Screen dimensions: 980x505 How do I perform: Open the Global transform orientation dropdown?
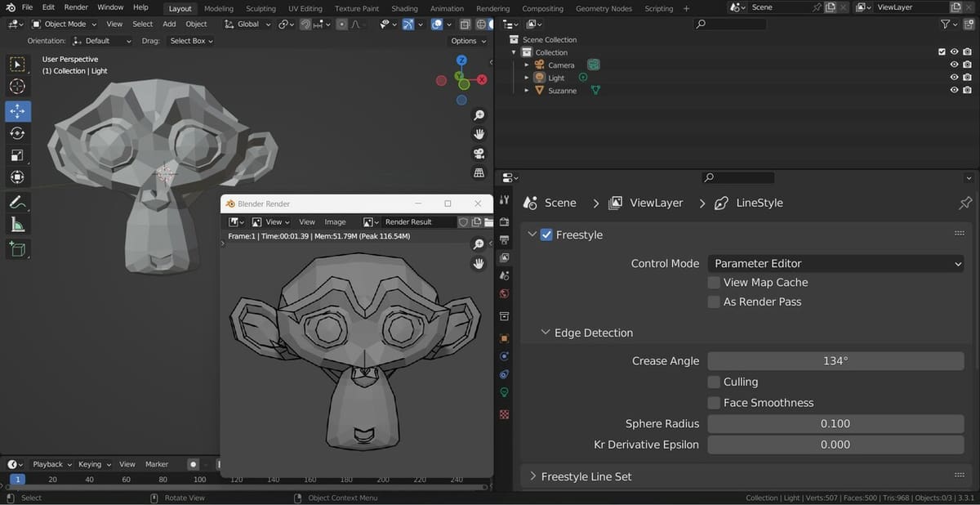(247, 24)
